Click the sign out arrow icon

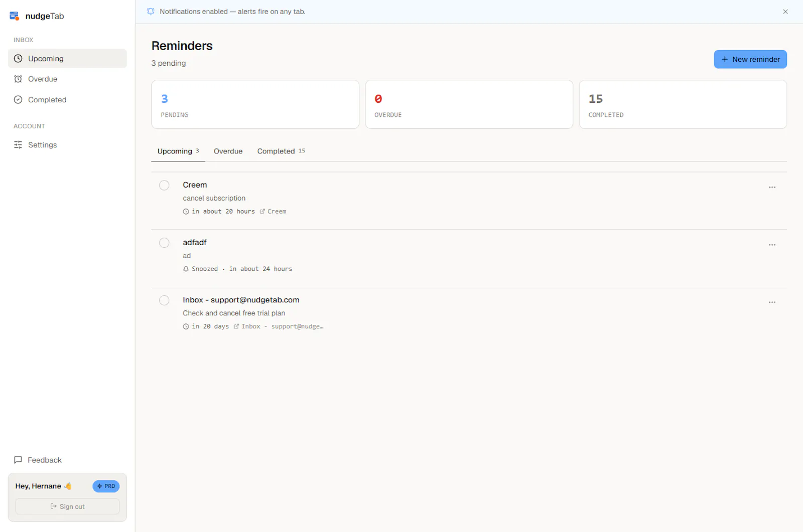click(x=54, y=506)
